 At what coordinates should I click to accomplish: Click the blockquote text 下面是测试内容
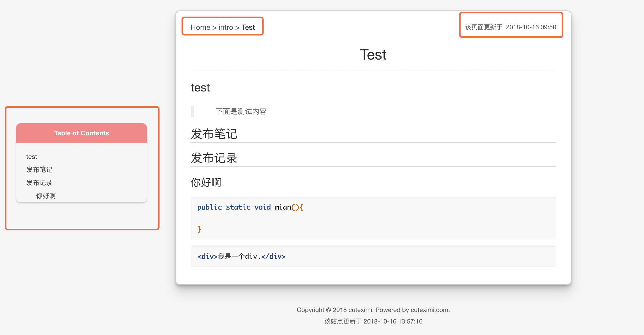coord(241,112)
